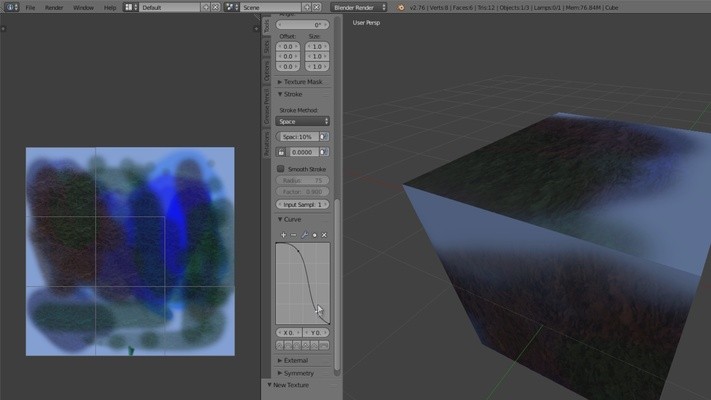Expand the Texture Mask panel
The height and width of the screenshot is (400, 711).
pos(303,81)
